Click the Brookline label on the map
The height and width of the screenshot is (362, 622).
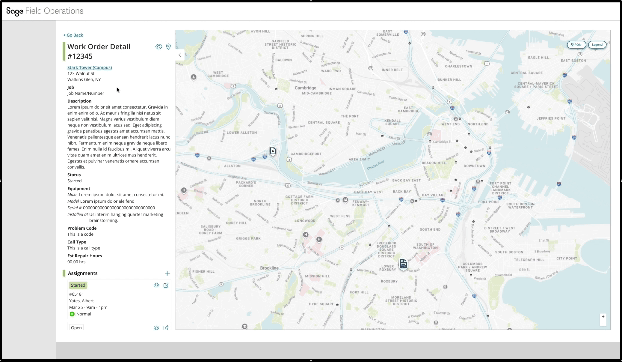pyautogui.click(x=269, y=268)
